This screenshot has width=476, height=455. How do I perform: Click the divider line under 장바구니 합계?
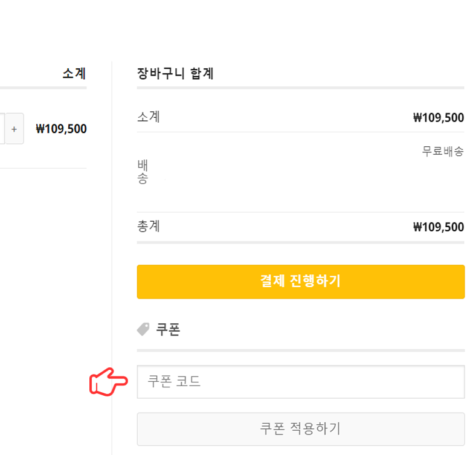coord(300,88)
